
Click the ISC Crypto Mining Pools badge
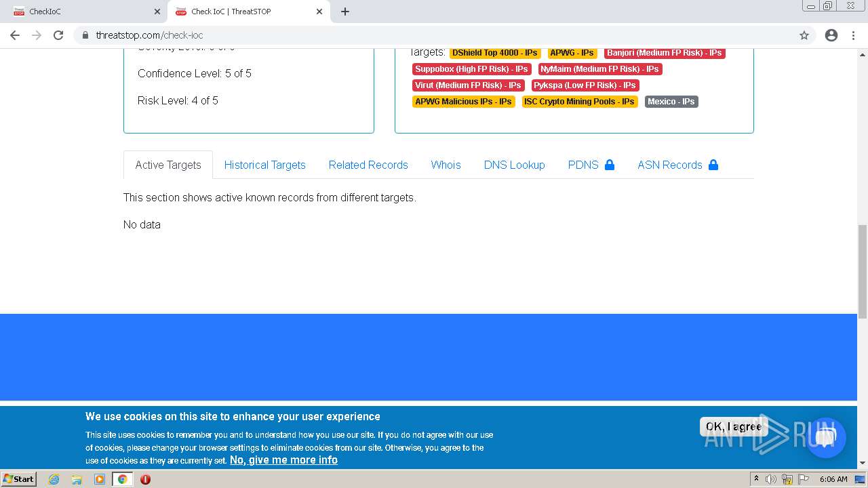(579, 102)
